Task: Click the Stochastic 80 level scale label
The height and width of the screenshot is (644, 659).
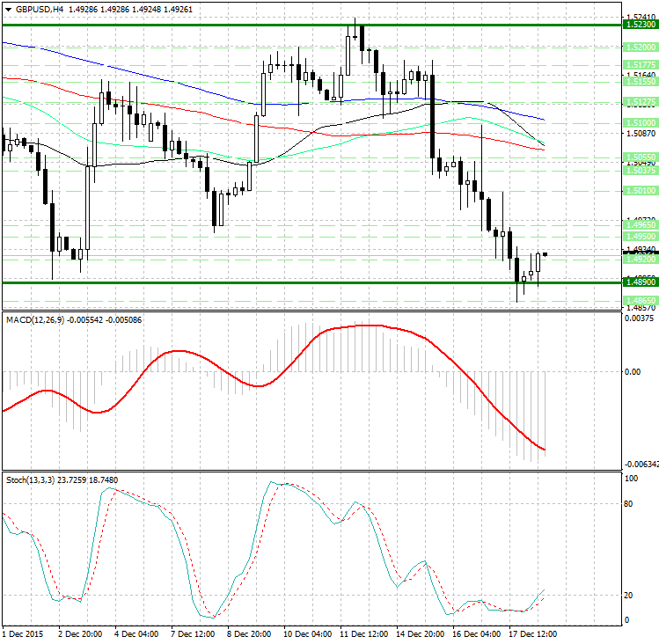Action: 630,504
